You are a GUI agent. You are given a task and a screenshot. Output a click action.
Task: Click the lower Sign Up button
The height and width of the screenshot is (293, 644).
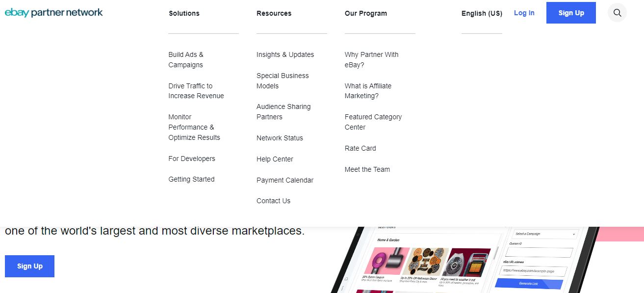tap(29, 266)
